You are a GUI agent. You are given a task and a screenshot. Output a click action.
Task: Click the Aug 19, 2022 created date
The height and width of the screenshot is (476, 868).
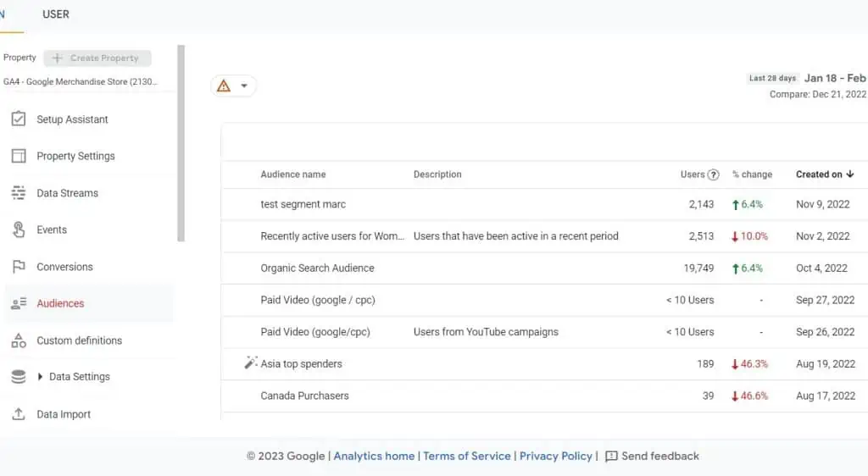[826, 363]
